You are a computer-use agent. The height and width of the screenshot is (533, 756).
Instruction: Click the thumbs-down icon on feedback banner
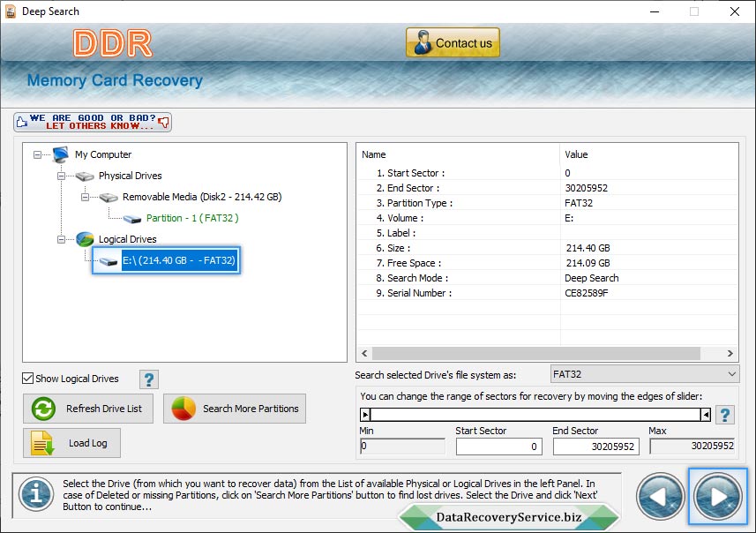pyautogui.click(x=164, y=123)
